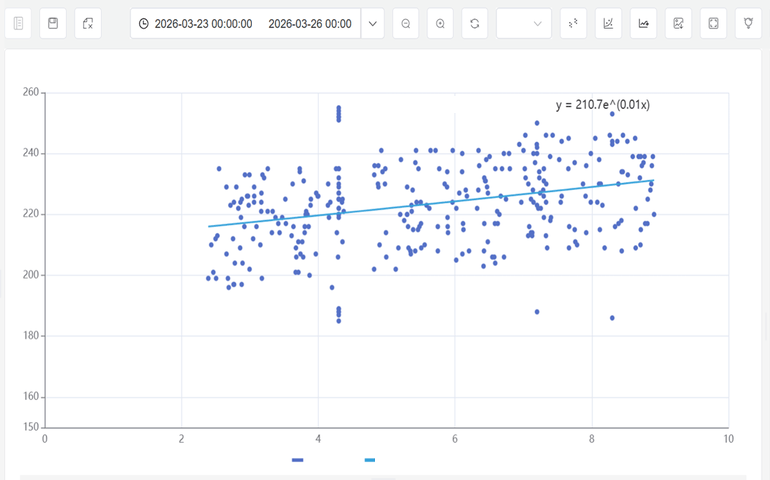Image resolution: width=770 pixels, height=480 pixels.
Task: Click the zoom out magnifier icon
Action: pyautogui.click(x=405, y=23)
